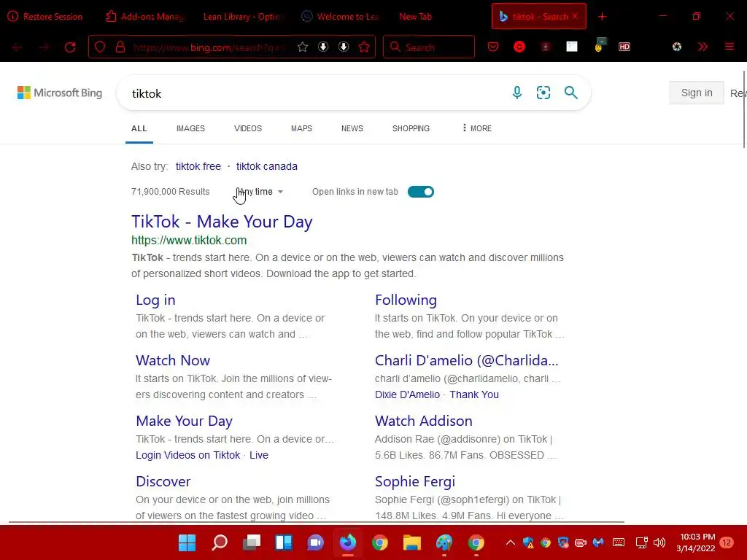747x560 pixels.
Task: Open the Thank You link
Action: tap(474, 394)
